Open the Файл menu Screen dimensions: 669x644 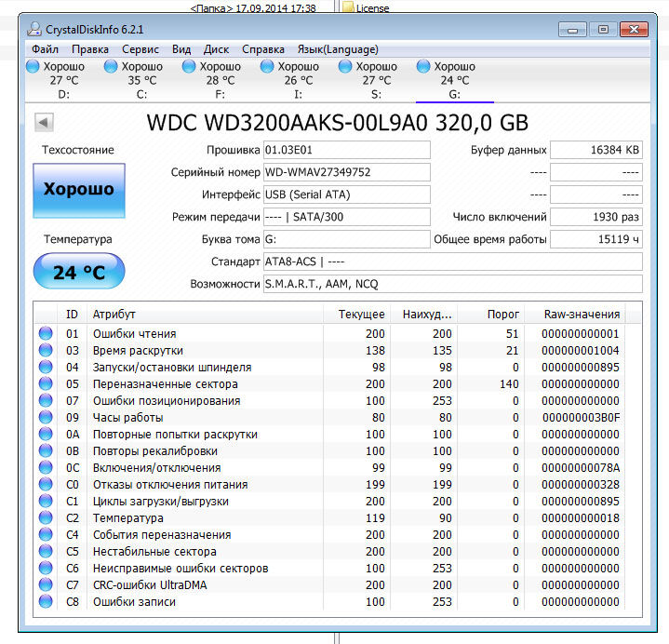coord(45,49)
